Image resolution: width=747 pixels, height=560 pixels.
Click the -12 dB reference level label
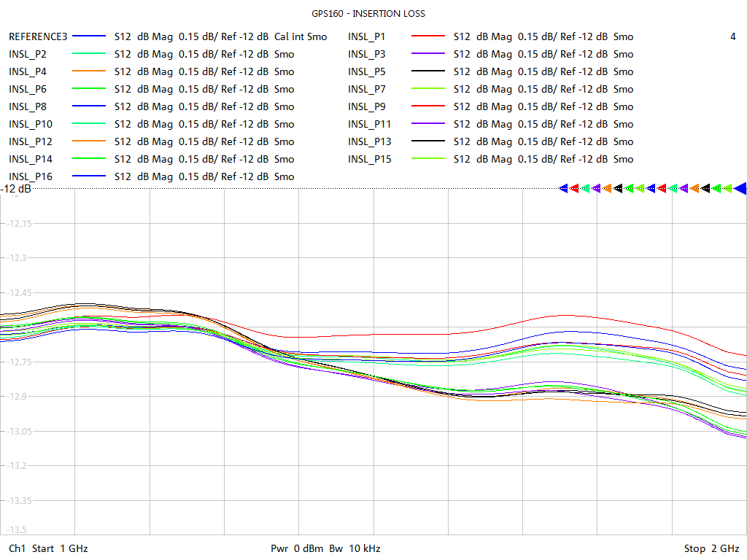[x=16, y=189]
